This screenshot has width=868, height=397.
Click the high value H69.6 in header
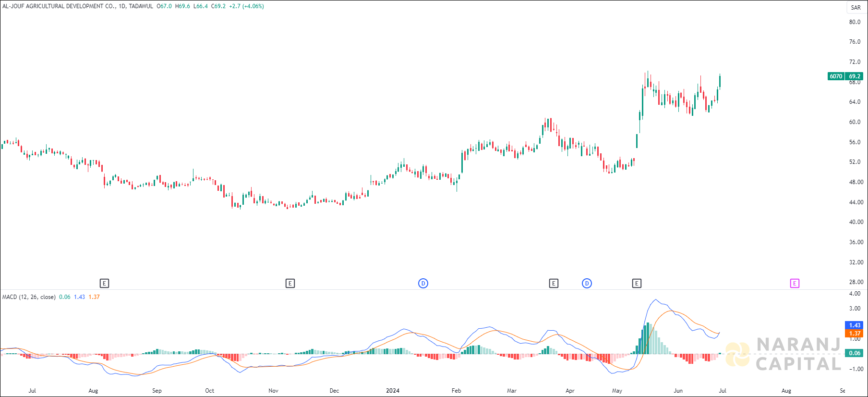pyautogui.click(x=182, y=6)
